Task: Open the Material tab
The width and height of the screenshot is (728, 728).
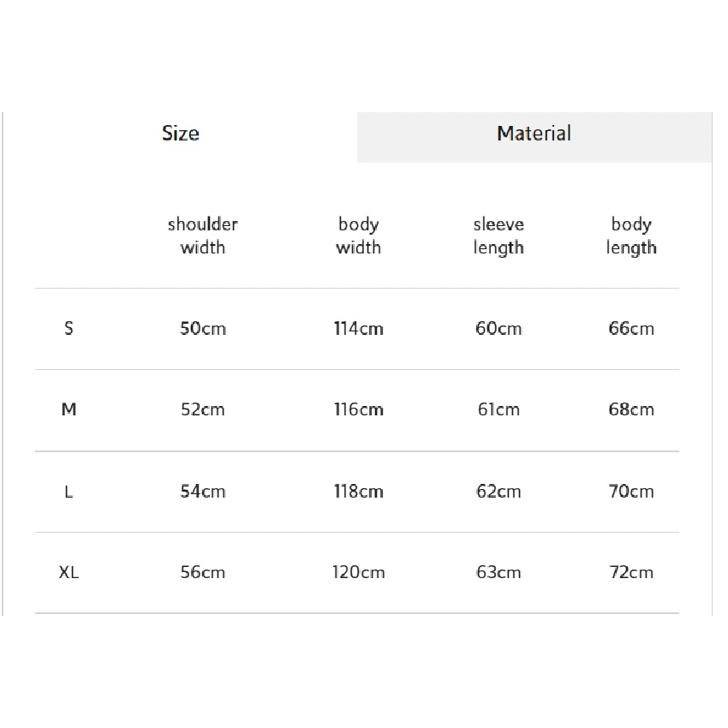Action: pos(534,134)
